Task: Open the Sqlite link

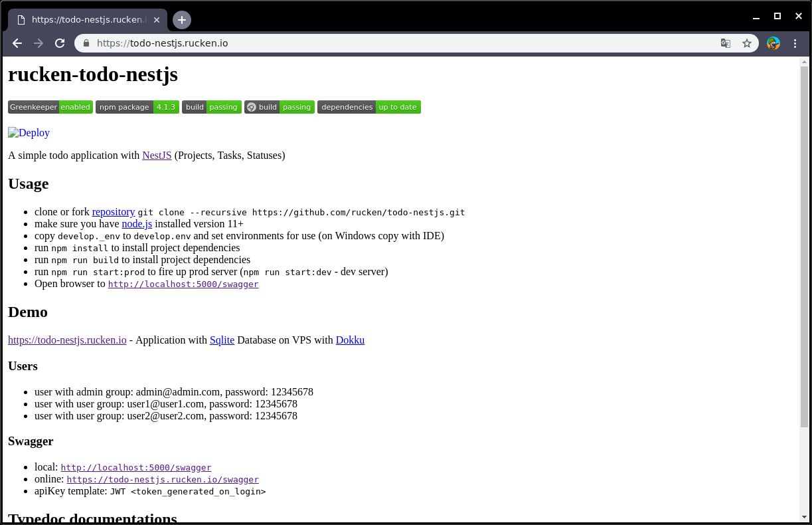Action: coord(222,340)
